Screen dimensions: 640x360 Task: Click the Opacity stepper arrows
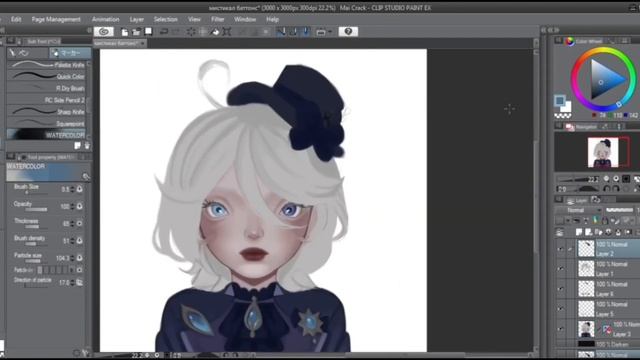pyautogui.click(x=72, y=207)
